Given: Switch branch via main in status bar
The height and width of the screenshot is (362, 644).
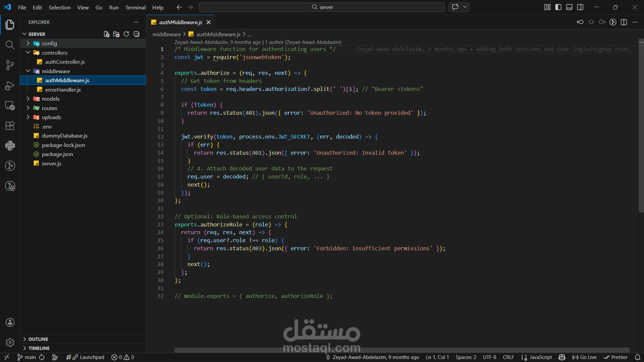Looking at the screenshot, I should pyautogui.click(x=27, y=357).
